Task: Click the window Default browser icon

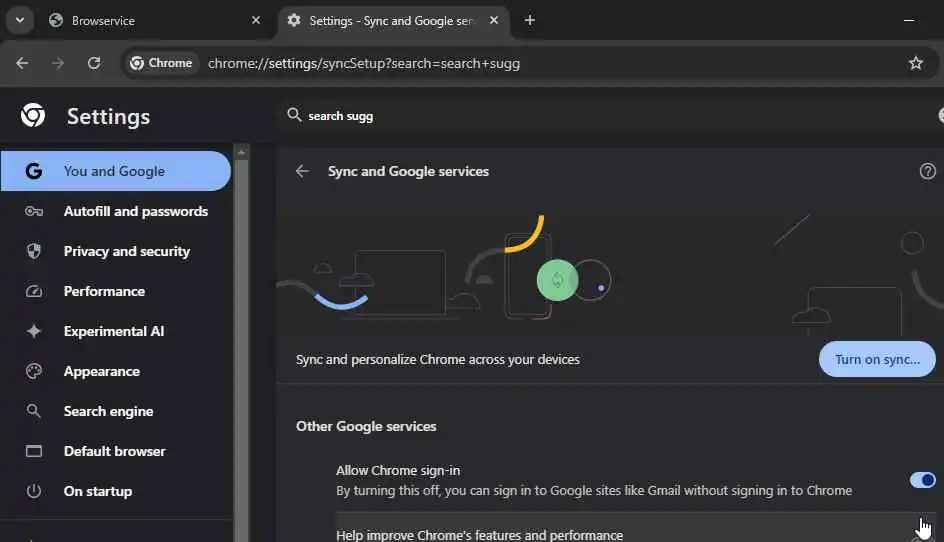Action: coord(34,451)
